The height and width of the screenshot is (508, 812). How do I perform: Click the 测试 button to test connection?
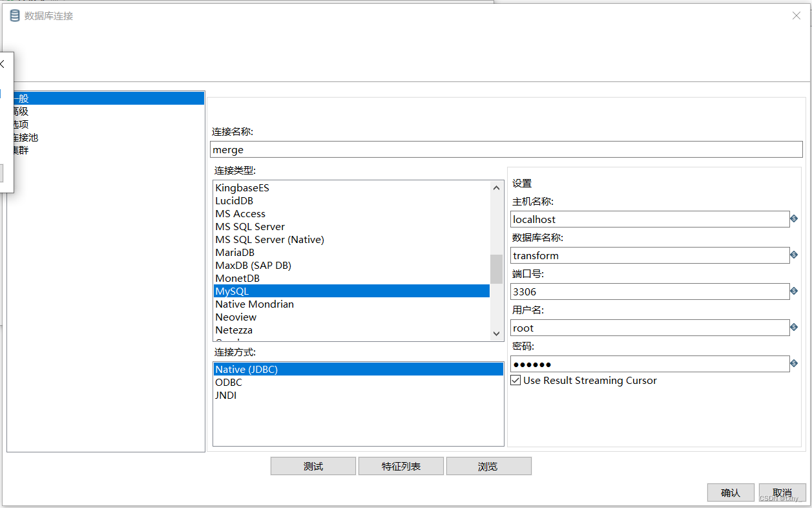click(313, 465)
